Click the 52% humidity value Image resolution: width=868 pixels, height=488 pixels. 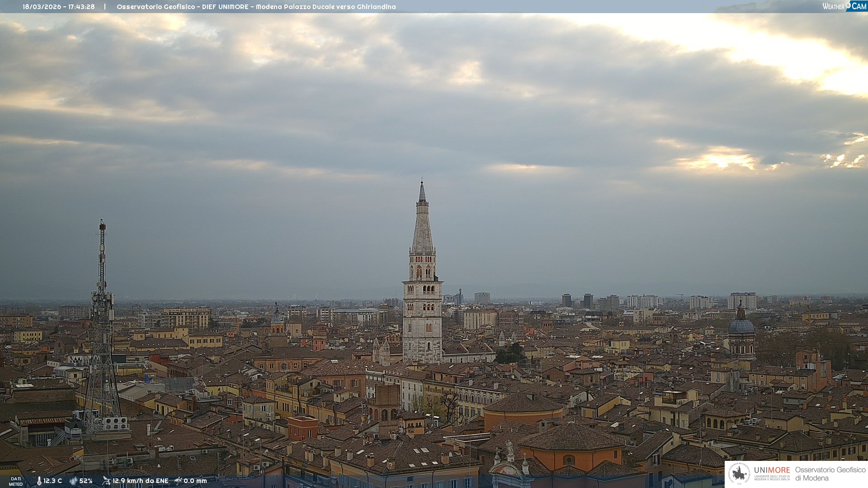tap(86, 481)
